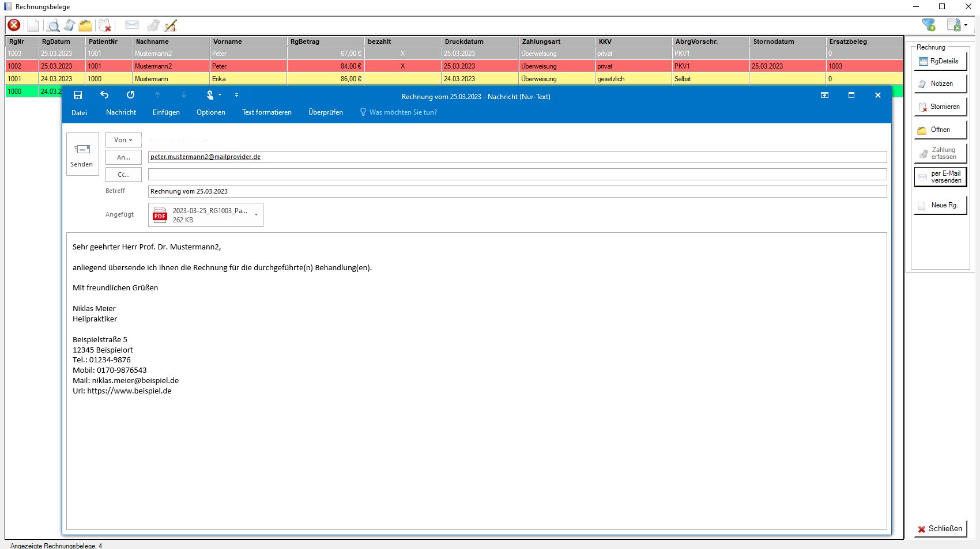Screen dimensions: 980x549
Task: Sort by the Zahlungsart column header
Action: [x=557, y=41]
